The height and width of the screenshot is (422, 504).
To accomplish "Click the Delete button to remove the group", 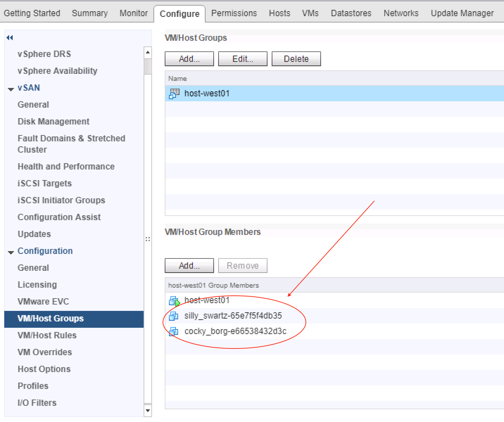I will tap(296, 59).
